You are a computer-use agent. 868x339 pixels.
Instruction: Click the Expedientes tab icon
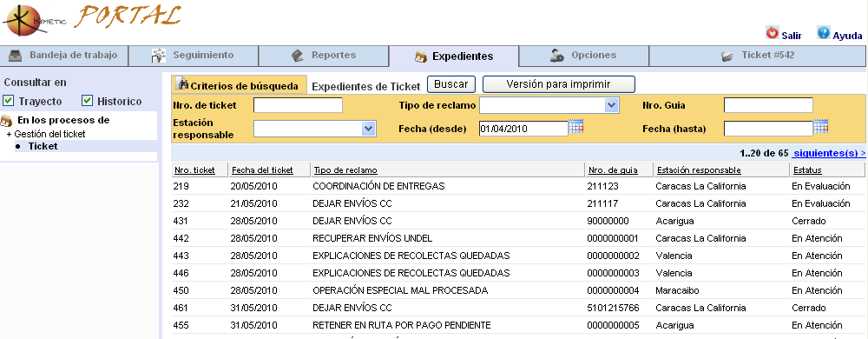(421, 56)
